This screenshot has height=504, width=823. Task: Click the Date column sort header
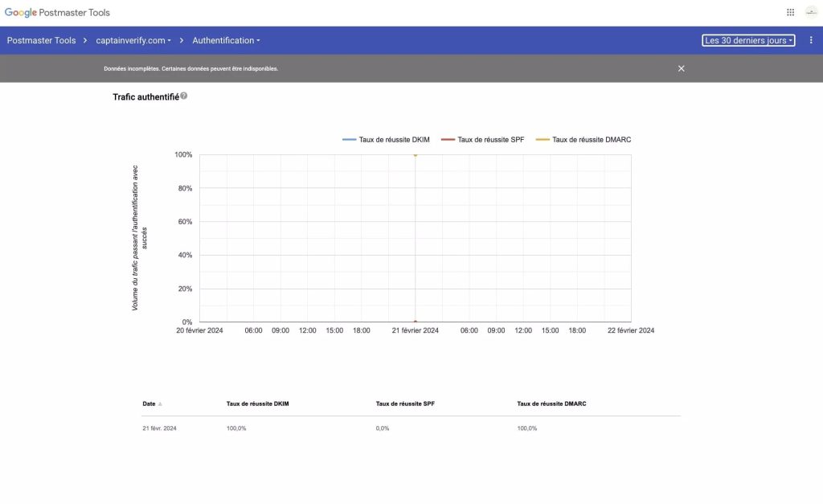(149, 404)
